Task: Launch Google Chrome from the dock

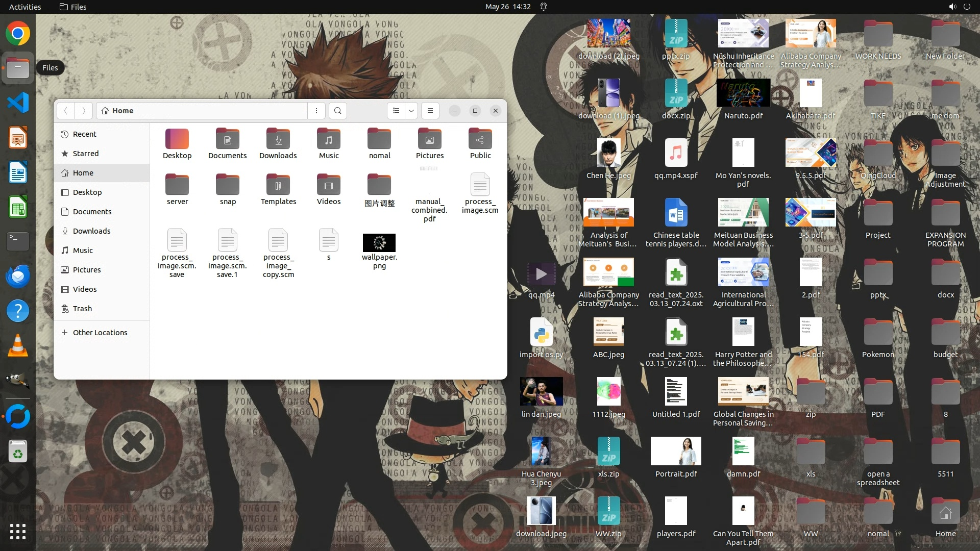Action: [x=18, y=34]
